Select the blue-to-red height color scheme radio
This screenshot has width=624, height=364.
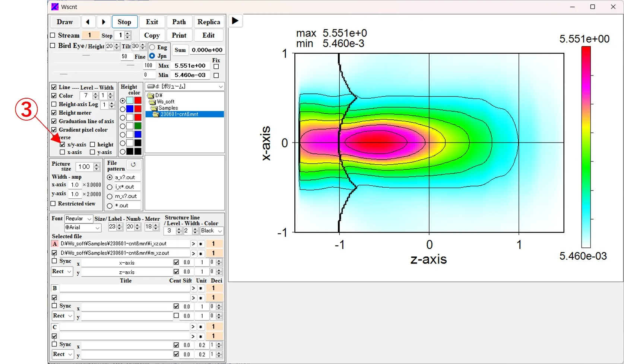click(123, 109)
